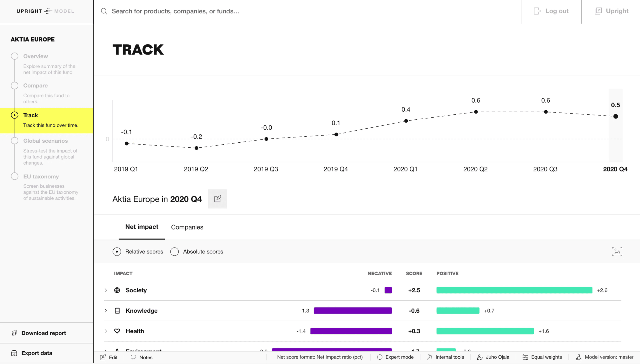Click the Download report document icon
640x364 pixels.
[x=14, y=333]
